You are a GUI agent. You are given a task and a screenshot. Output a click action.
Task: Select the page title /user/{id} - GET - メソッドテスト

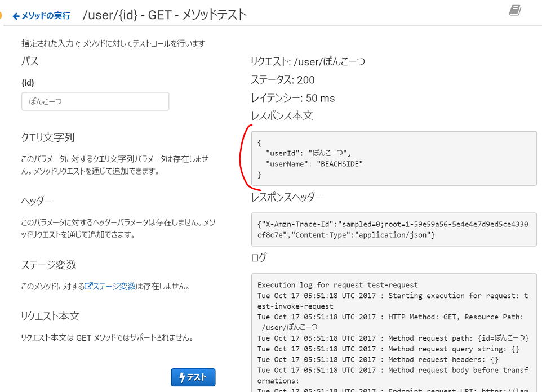(165, 15)
